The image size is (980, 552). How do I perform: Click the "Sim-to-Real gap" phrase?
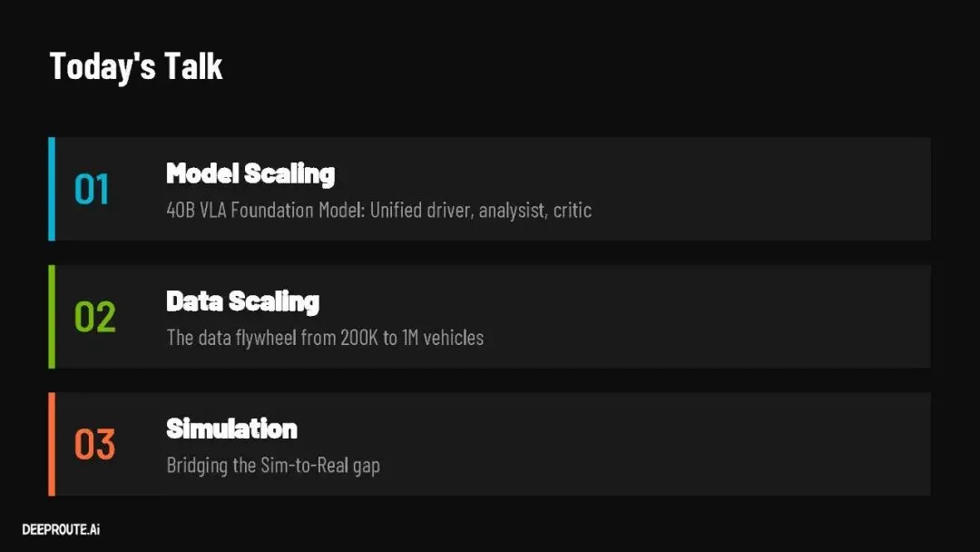coord(318,466)
